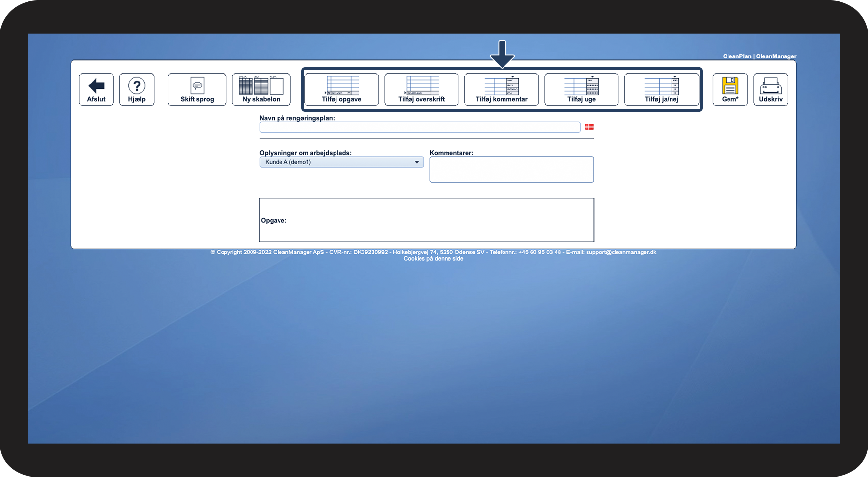This screenshot has width=868, height=477.
Task: Open the Cookies på denne side link
Action: pyautogui.click(x=433, y=258)
